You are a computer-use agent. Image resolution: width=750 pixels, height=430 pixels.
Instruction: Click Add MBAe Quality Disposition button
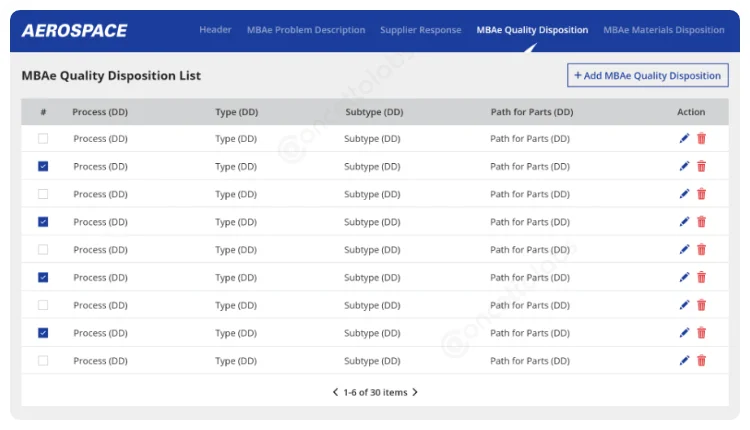[647, 76]
